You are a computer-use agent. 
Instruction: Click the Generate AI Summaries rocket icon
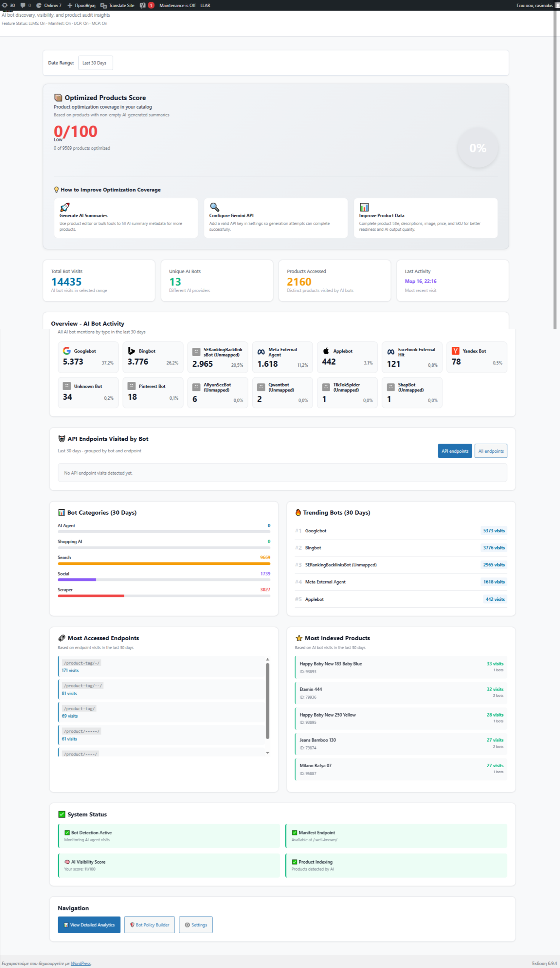tap(65, 207)
